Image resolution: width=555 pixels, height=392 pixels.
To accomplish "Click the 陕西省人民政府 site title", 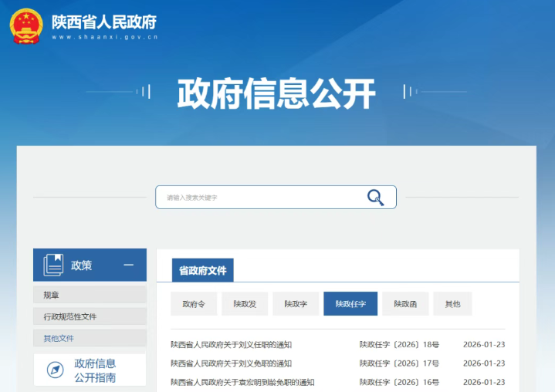I will pos(103,22).
